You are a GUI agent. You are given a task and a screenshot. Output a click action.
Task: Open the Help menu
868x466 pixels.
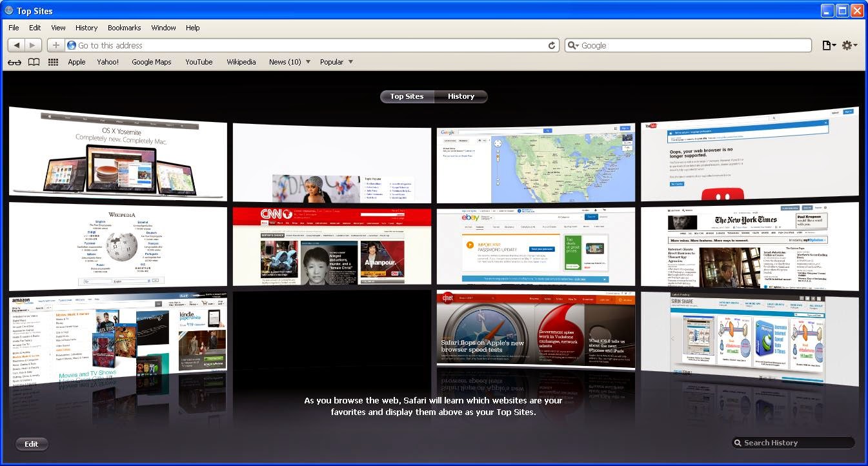pos(193,28)
